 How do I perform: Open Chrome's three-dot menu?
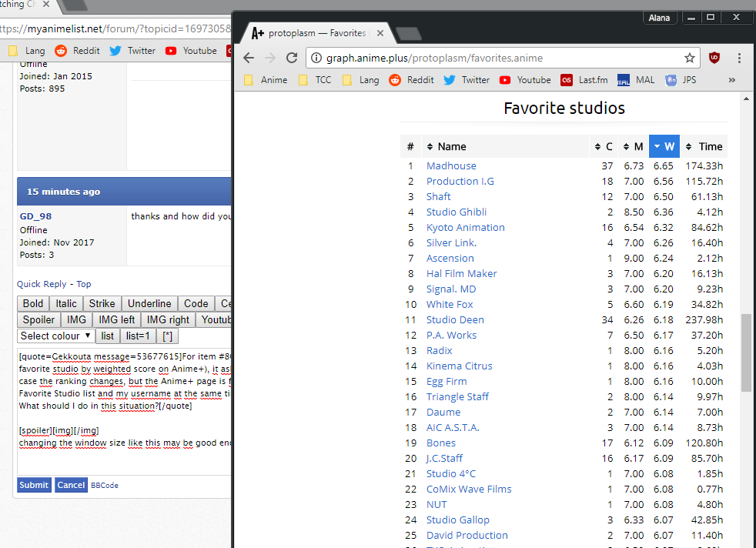coord(739,58)
